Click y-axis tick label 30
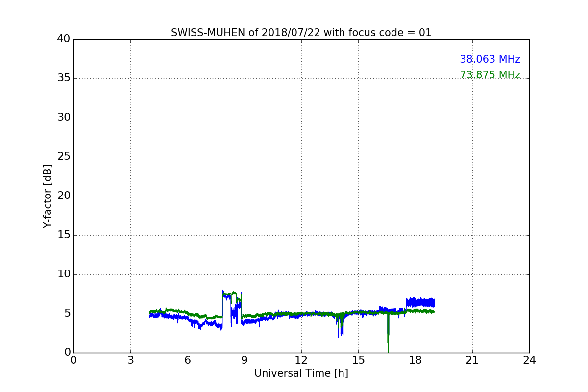Screen dimensions: 588x392 click(x=64, y=118)
